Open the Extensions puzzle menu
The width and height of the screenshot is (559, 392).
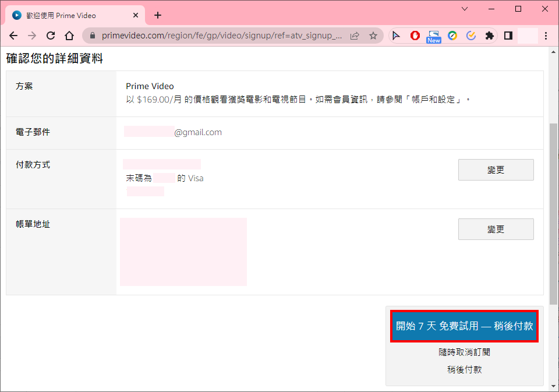pos(490,36)
